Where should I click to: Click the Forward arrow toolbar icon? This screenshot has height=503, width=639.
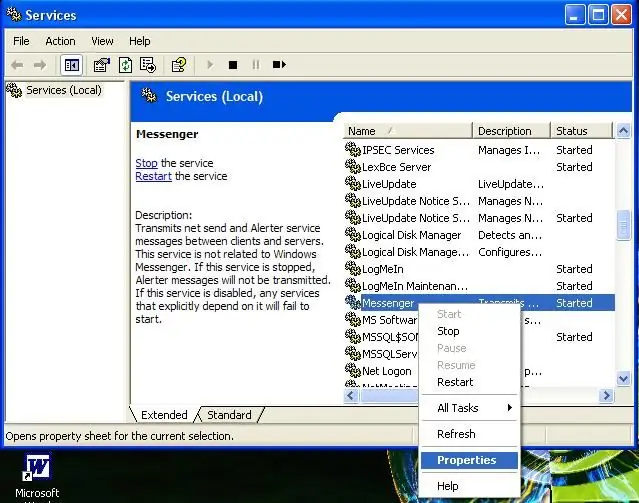(x=40, y=65)
